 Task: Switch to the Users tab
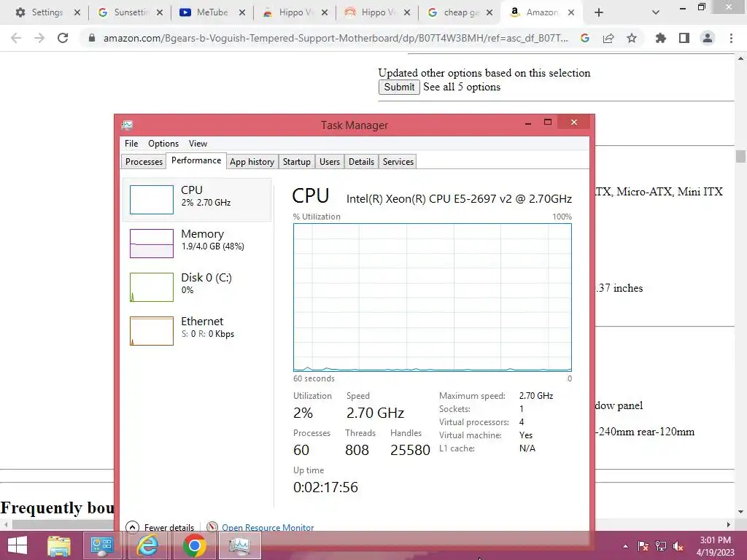330,162
